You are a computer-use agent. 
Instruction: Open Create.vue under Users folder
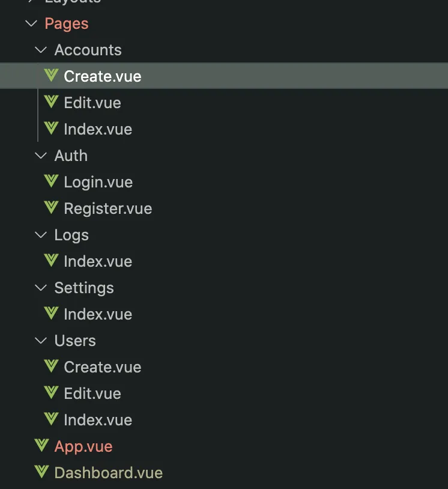pos(103,367)
